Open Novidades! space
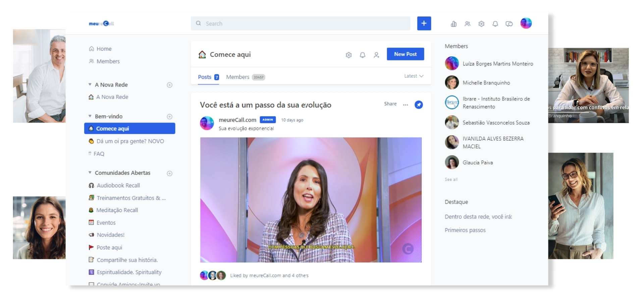This screenshot has width=644, height=302. coord(106,235)
